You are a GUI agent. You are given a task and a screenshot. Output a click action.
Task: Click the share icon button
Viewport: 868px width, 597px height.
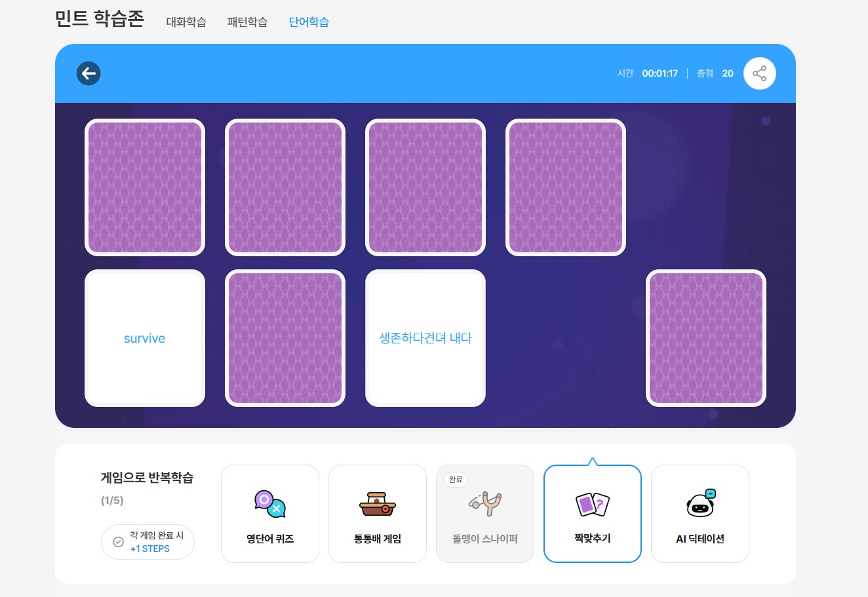759,73
